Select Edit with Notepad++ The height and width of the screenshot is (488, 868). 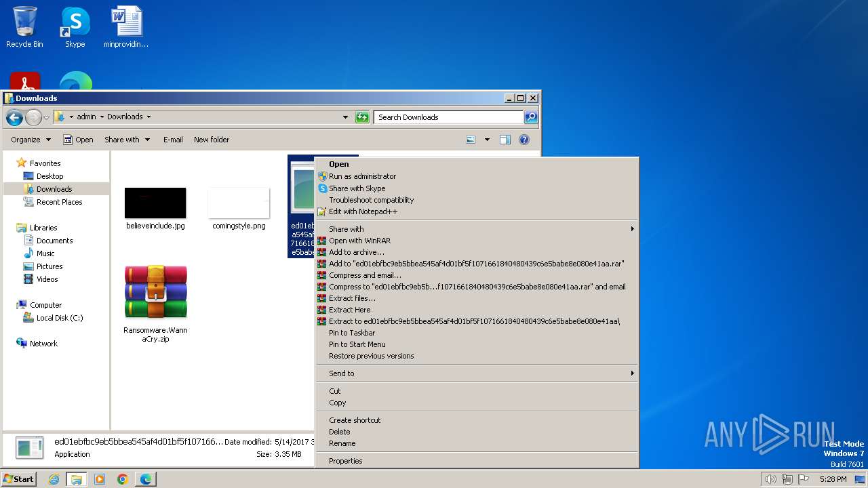(x=477, y=211)
